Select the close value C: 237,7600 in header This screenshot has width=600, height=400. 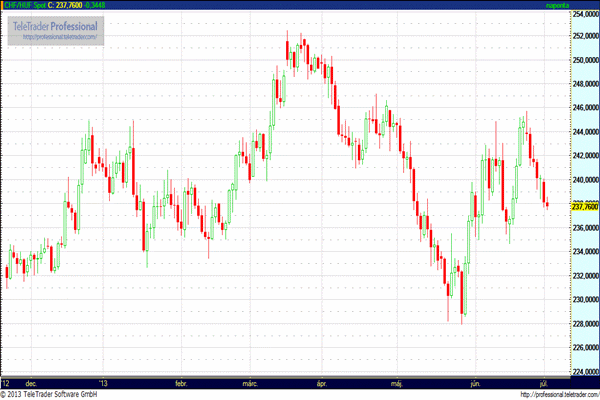pyautogui.click(x=76, y=6)
